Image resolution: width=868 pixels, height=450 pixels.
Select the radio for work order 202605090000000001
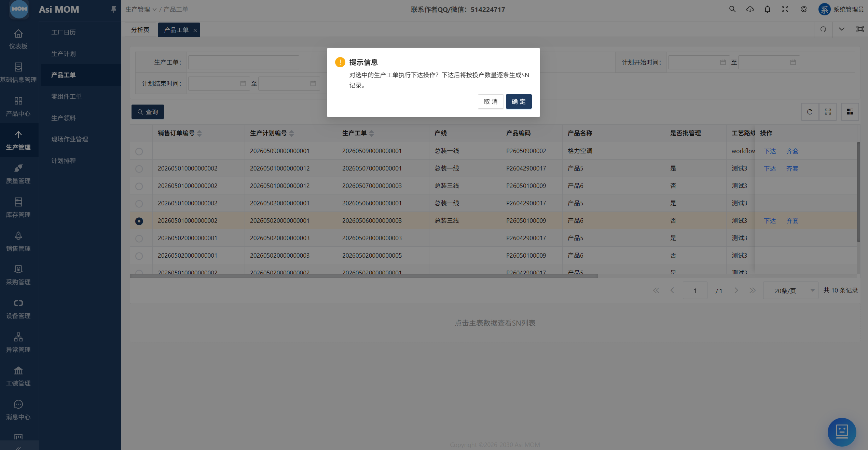point(139,151)
